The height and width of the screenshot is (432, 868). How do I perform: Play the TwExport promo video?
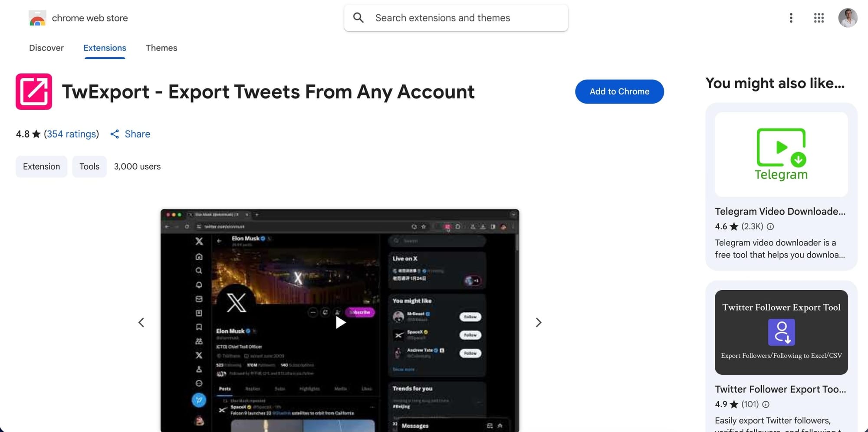tap(341, 322)
